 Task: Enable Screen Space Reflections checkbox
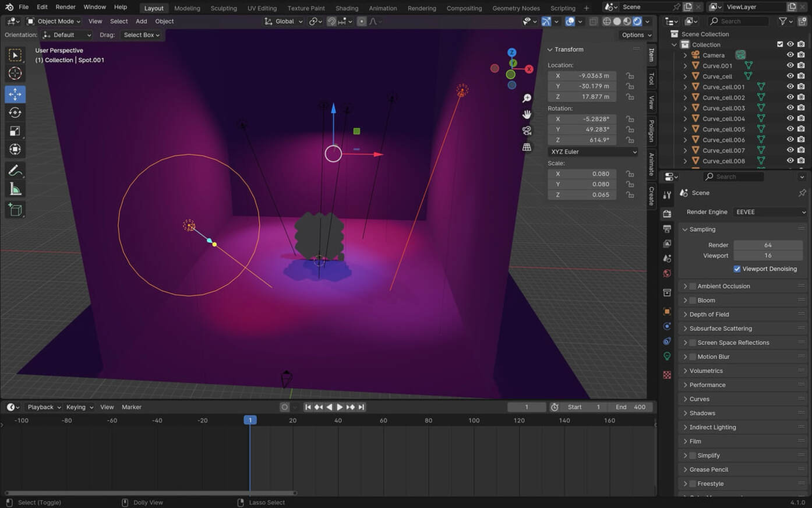coord(693,343)
